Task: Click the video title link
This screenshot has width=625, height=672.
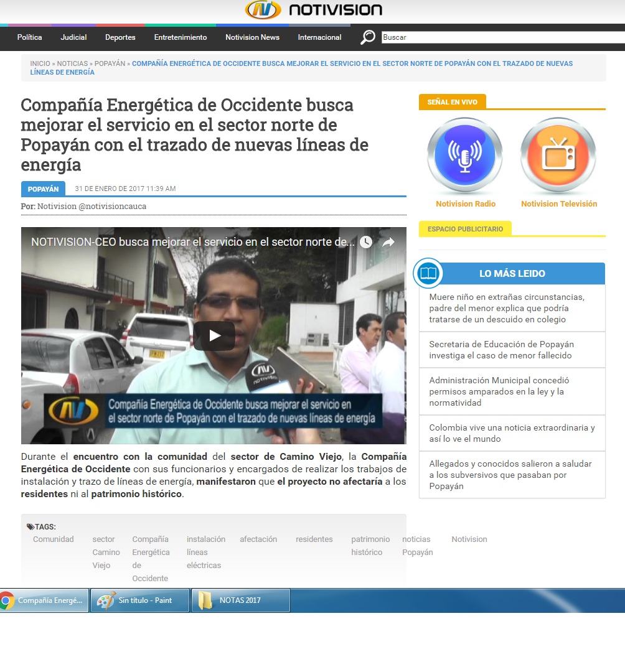Action: click(x=193, y=242)
